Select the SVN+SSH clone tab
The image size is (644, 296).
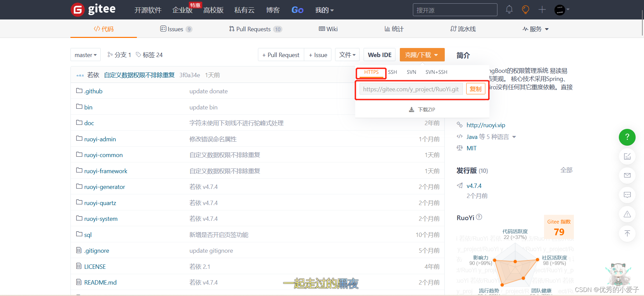[x=436, y=72]
